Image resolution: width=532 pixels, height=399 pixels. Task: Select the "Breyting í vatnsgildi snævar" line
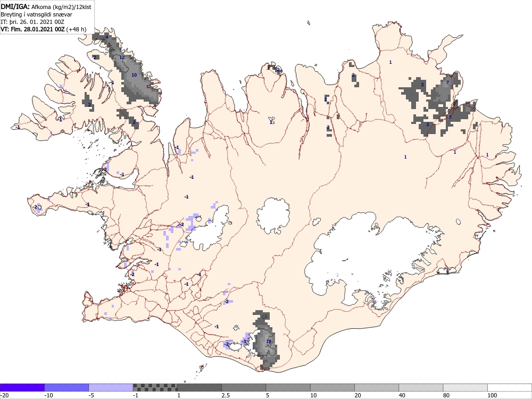click(x=36, y=14)
